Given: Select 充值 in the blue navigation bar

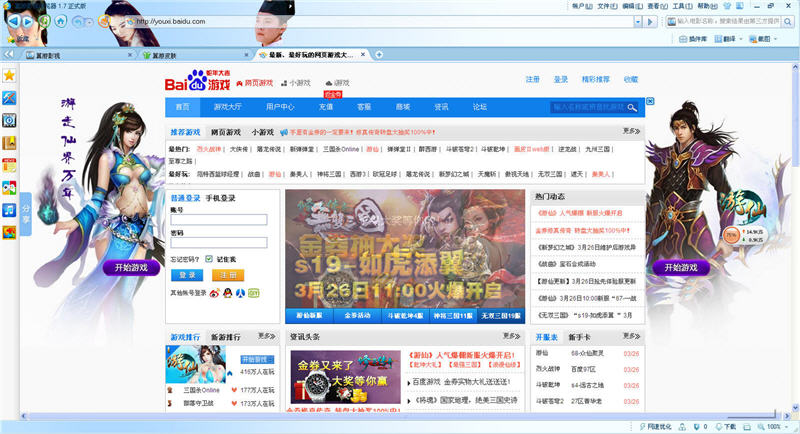Looking at the screenshot, I should 326,107.
